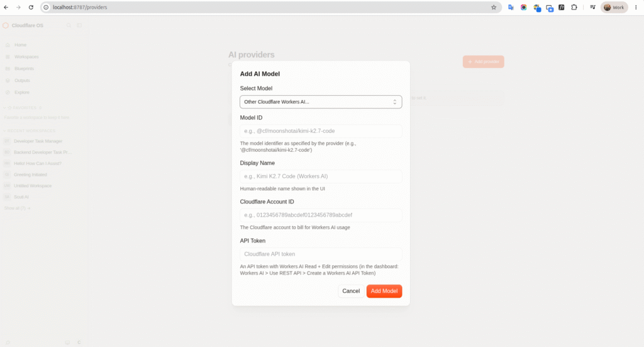Toggle the sidebar panel icon
The width and height of the screenshot is (644, 347).
(x=79, y=25)
